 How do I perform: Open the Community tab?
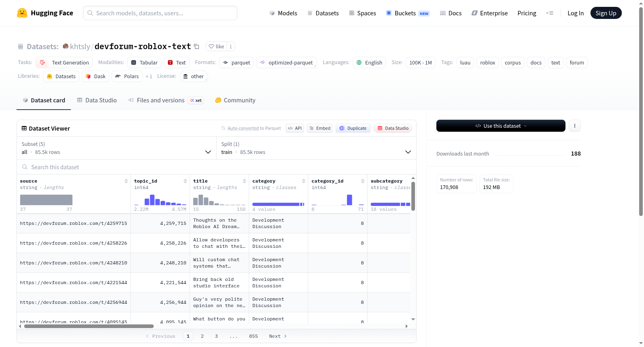click(x=235, y=100)
